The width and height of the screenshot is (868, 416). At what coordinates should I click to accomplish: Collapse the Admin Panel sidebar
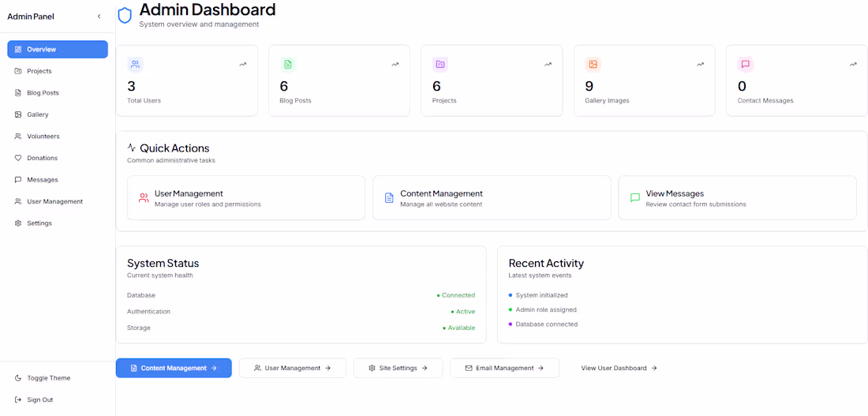coord(99,17)
